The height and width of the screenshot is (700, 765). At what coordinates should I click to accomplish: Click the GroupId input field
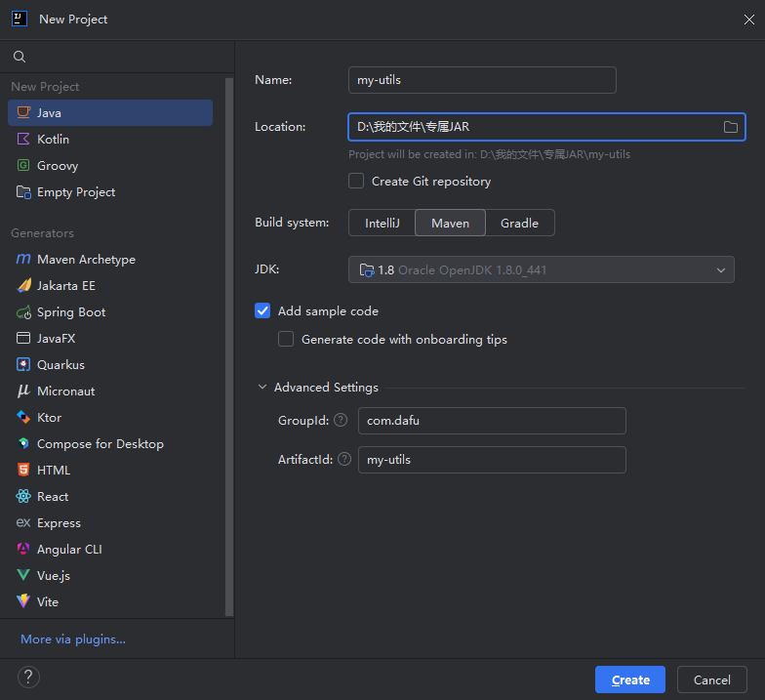[492, 421]
